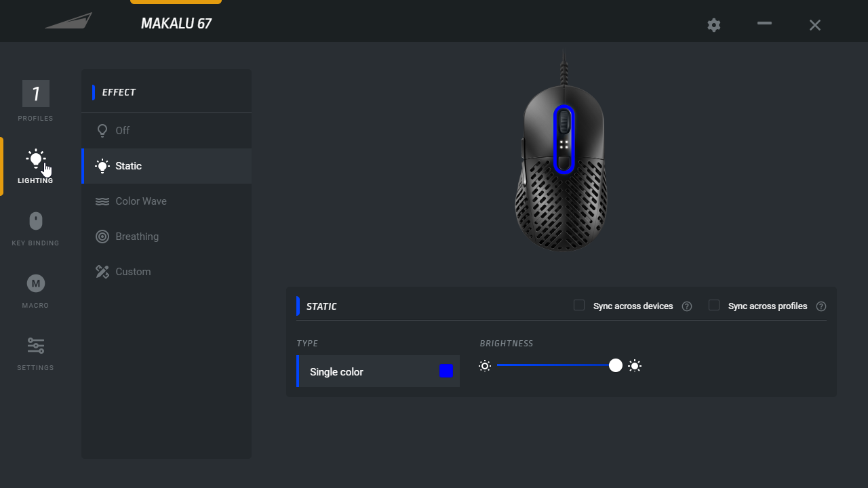Viewport: 868px width, 488px height.
Task: Enable Sync across devices checkbox
Action: click(x=579, y=305)
